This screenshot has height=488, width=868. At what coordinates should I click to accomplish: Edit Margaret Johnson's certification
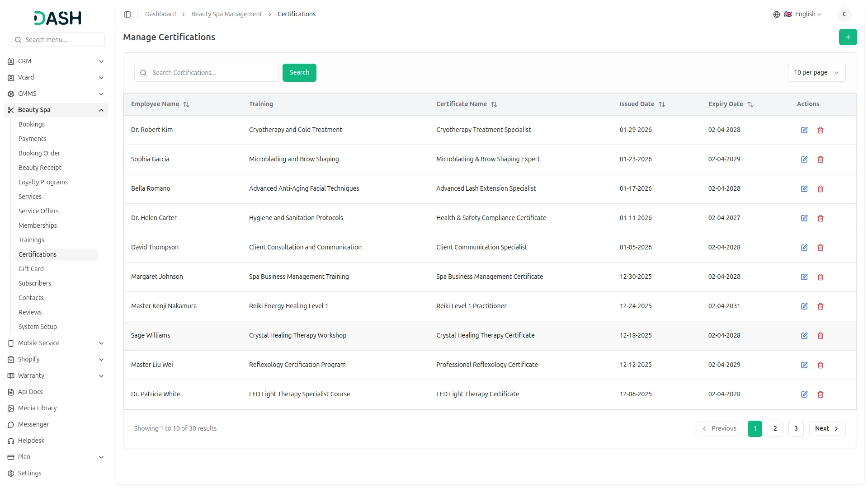pyautogui.click(x=804, y=277)
